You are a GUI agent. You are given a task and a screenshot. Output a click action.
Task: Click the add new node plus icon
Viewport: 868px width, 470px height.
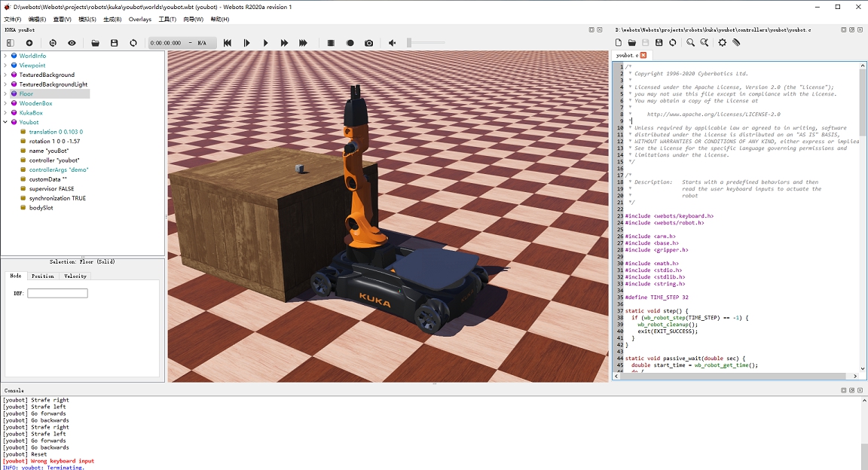tap(29, 43)
